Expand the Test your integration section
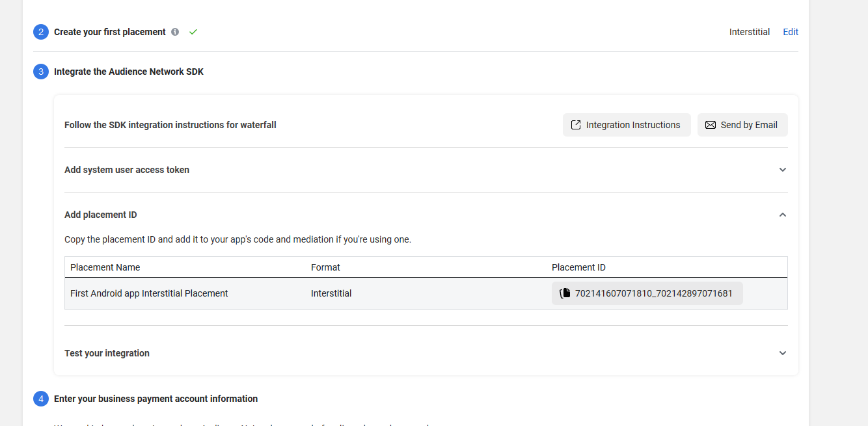Viewport: 868px width, 426px height. [783, 353]
